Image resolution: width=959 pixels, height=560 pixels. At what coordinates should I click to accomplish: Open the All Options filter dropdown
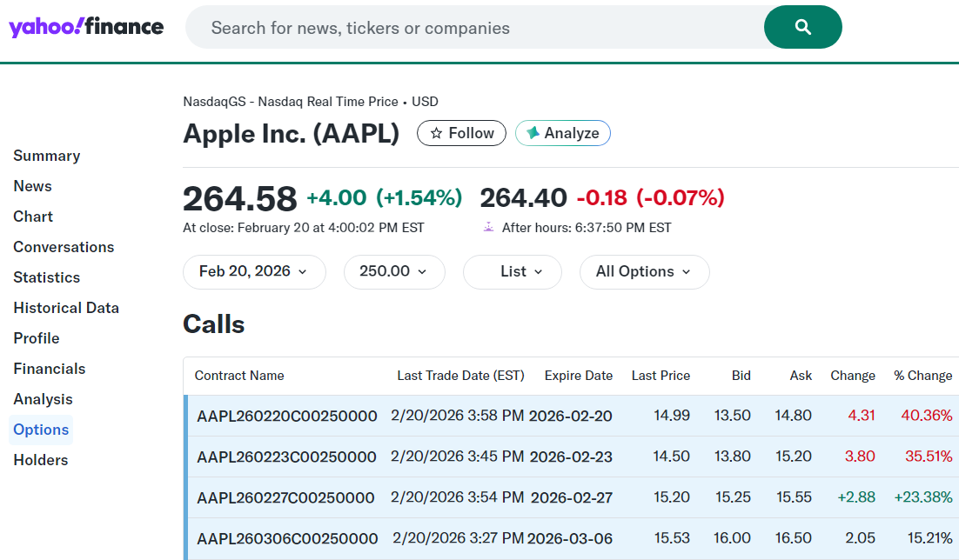coord(644,271)
